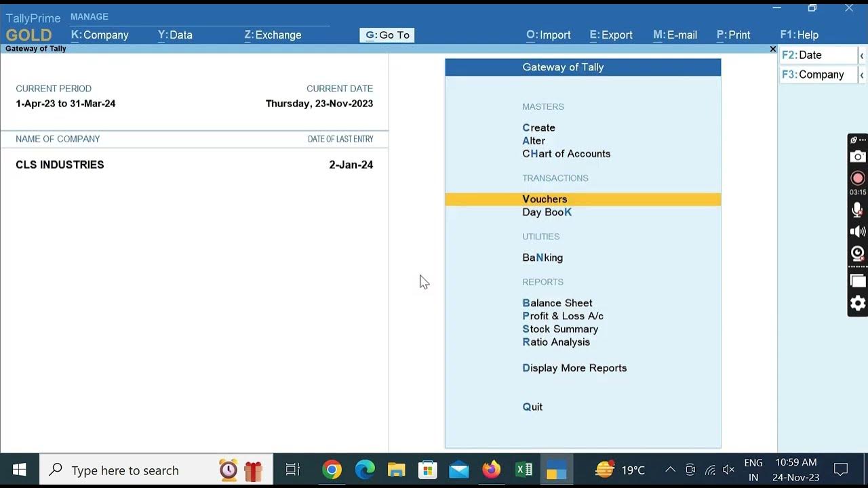Viewport: 868px width, 488px height.
Task: Close the Gateway of Tally screen with X
Action: coord(772,49)
